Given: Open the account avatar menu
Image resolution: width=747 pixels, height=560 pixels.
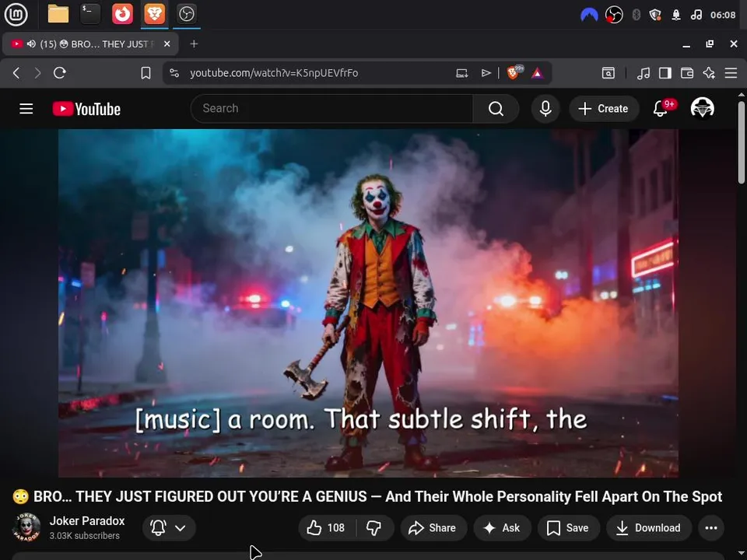Looking at the screenshot, I should pyautogui.click(x=702, y=108).
